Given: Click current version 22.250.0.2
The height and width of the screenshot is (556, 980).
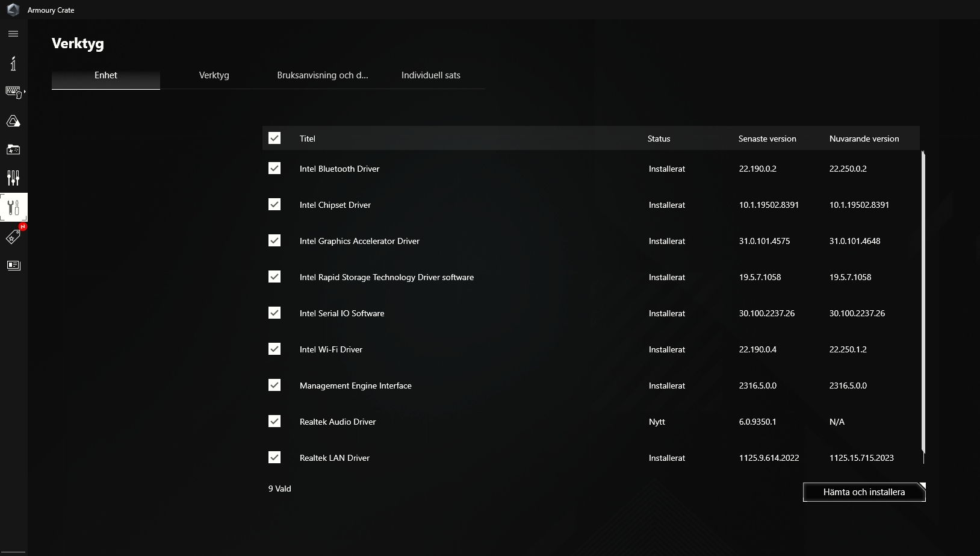Looking at the screenshot, I should tap(848, 169).
